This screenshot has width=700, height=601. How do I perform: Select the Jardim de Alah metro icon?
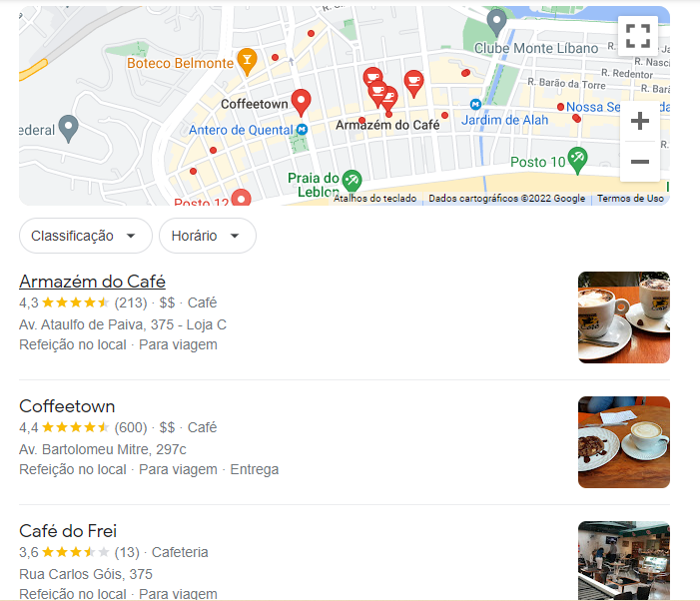click(x=475, y=105)
